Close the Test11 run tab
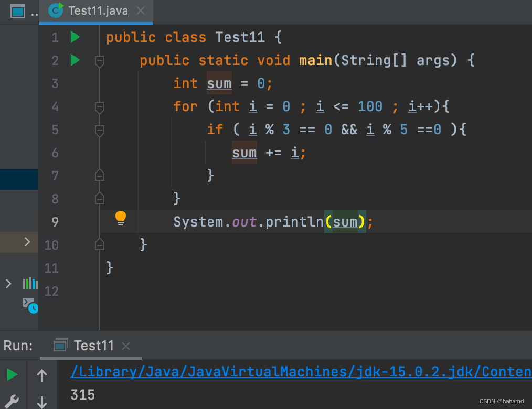 126,346
